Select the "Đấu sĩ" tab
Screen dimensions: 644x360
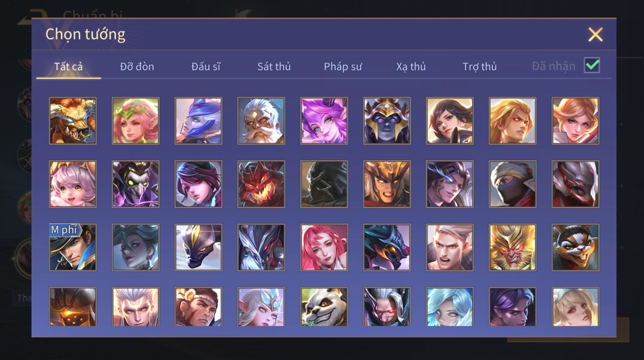(x=206, y=67)
